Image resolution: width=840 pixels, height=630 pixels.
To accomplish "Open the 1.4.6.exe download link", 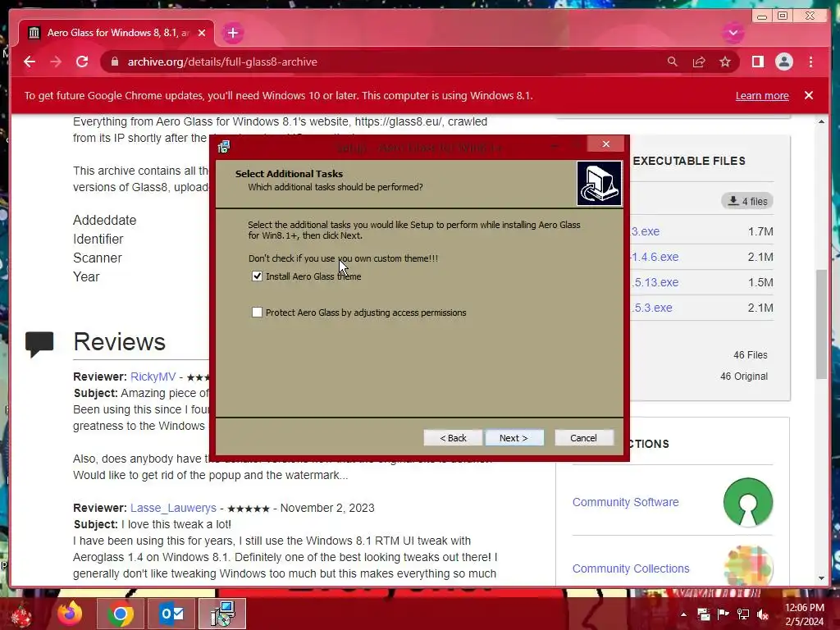I will coord(655,257).
